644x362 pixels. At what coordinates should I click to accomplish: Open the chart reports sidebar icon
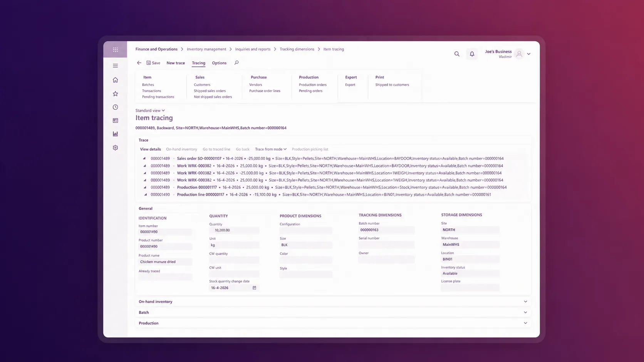point(115,134)
